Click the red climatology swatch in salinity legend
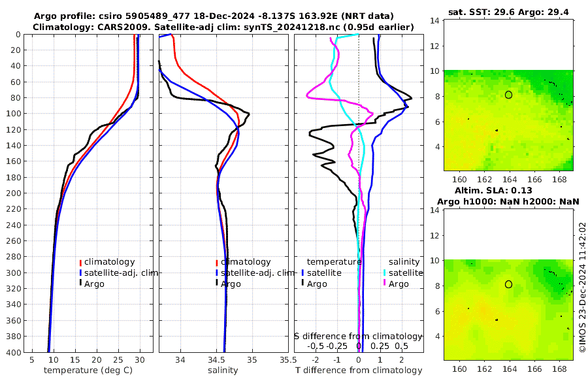Screen dimensions: 588x379 (217, 263)
